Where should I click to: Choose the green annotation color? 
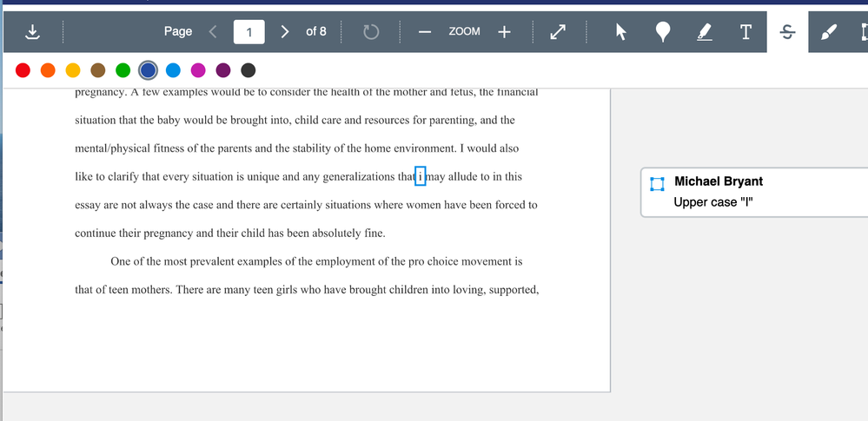pos(123,70)
